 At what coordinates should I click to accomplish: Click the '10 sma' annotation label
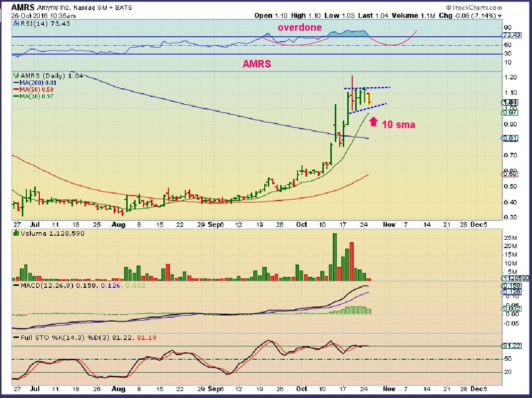[399, 125]
